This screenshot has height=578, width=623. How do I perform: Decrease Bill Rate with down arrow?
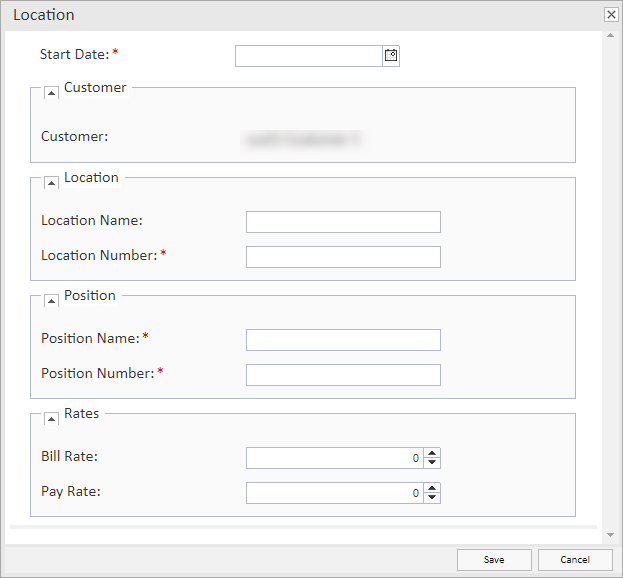pyautogui.click(x=432, y=463)
